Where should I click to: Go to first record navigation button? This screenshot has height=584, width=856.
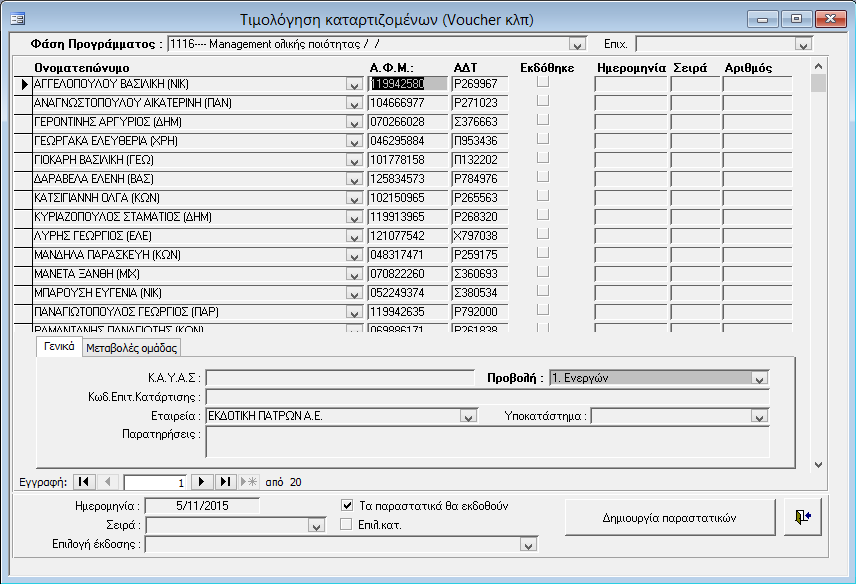click(84, 482)
